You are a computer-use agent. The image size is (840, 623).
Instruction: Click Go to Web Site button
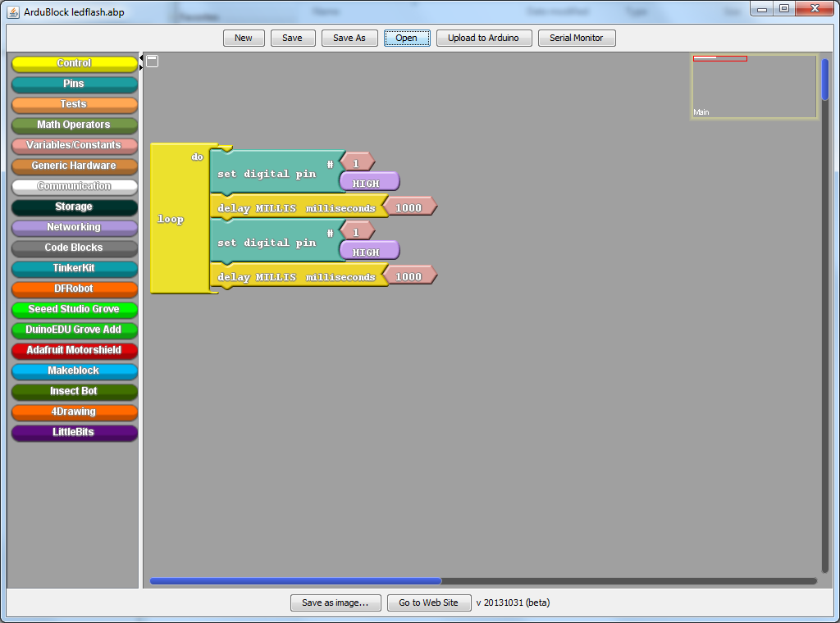428,603
